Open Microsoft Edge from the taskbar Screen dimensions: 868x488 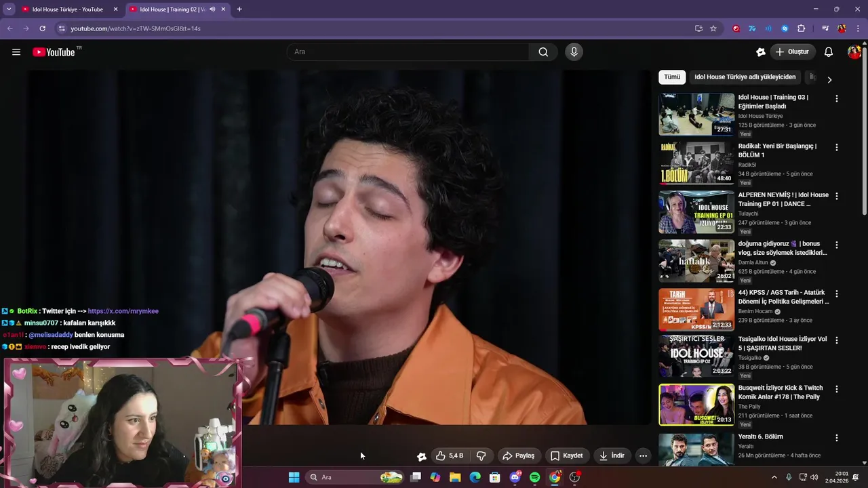pyautogui.click(x=475, y=477)
